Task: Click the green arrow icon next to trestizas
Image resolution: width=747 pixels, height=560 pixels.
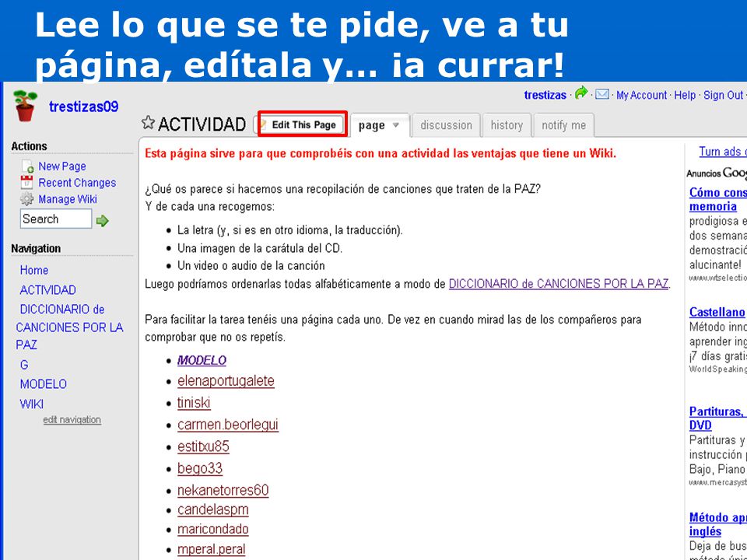Action: click(x=580, y=93)
